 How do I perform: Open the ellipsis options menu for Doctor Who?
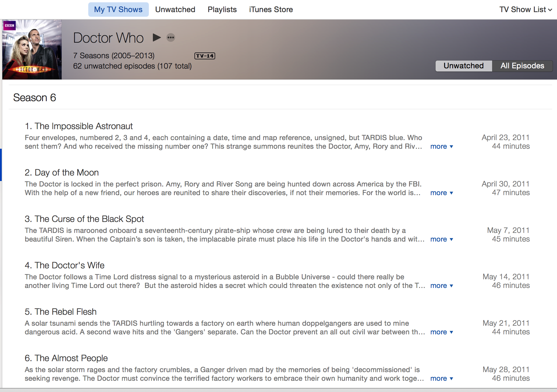171,37
